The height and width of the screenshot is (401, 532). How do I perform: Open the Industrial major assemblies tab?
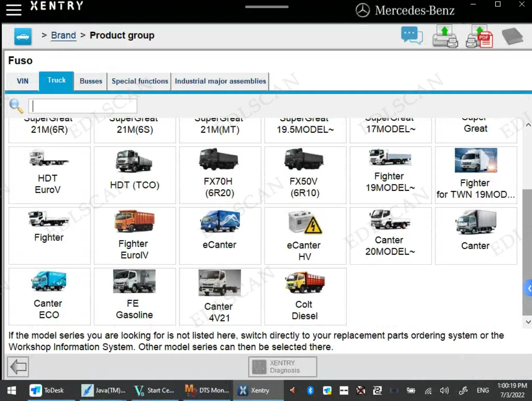click(x=220, y=81)
